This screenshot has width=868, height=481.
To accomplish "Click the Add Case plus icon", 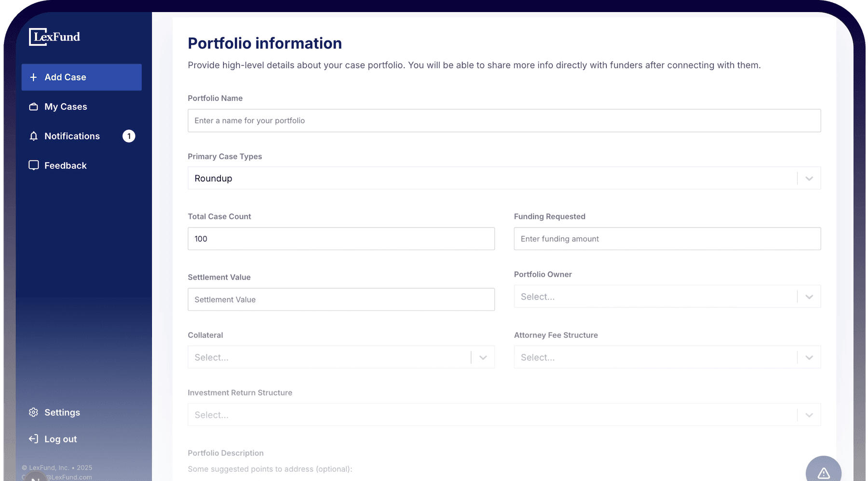I will click(x=33, y=77).
